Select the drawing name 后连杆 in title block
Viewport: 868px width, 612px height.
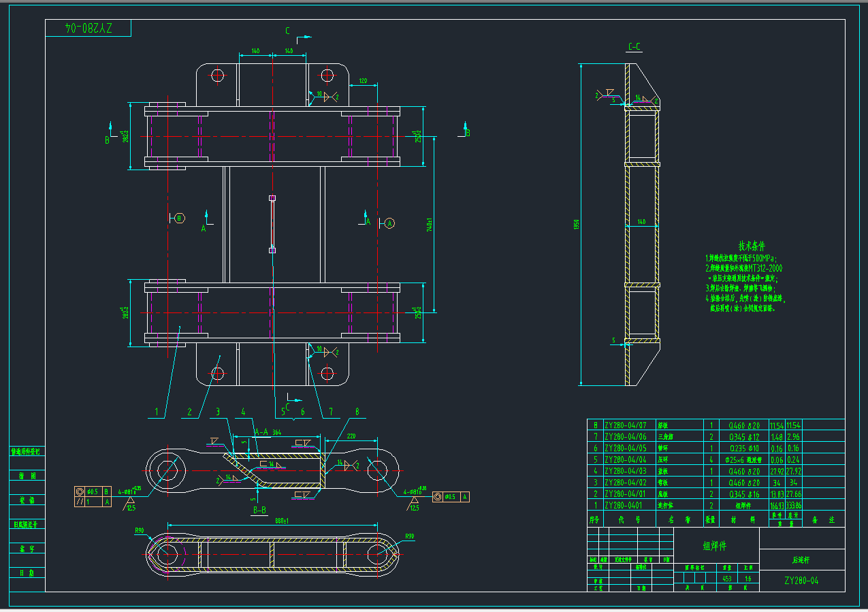pos(801,560)
